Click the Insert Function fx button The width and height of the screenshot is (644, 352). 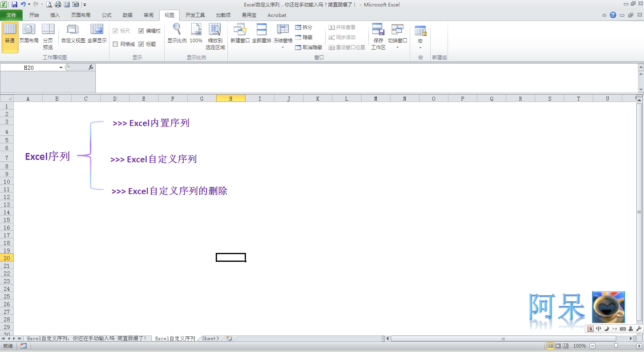(x=91, y=67)
